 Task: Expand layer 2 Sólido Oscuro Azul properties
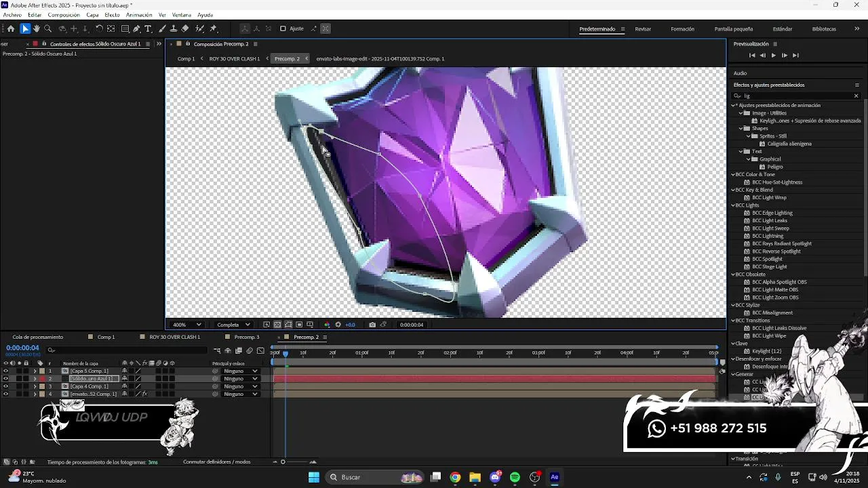pos(35,379)
